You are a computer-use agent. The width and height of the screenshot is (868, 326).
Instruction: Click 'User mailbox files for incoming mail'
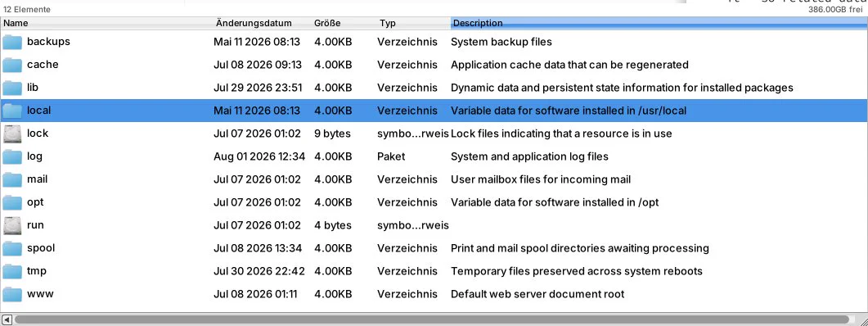click(x=541, y=179)
